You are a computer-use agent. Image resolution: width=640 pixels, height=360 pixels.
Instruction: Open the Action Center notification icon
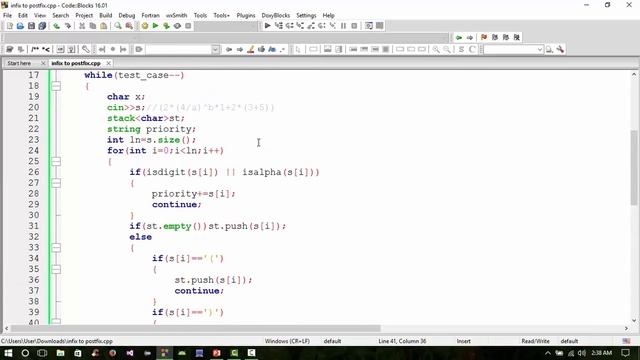pos(625,353)
